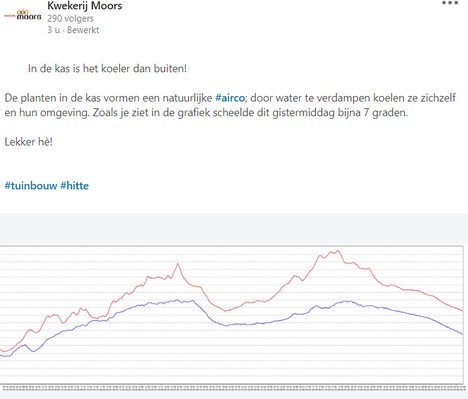Follow the #airco hashtag link
The width and height of the screenshot is (468, 399).
(230, 98)
